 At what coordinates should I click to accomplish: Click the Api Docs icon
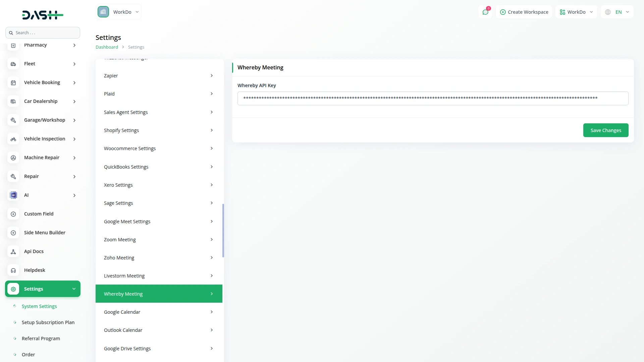pyautogui.click(x=13, y=251)
